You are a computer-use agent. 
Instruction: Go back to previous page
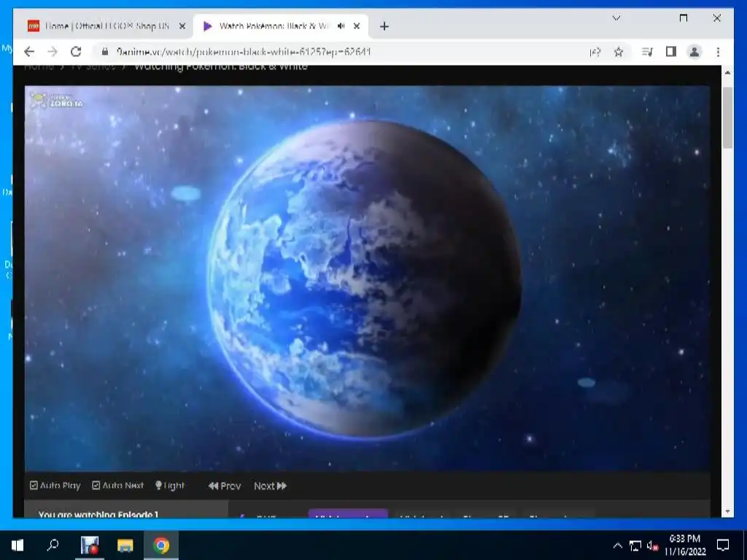29,52
